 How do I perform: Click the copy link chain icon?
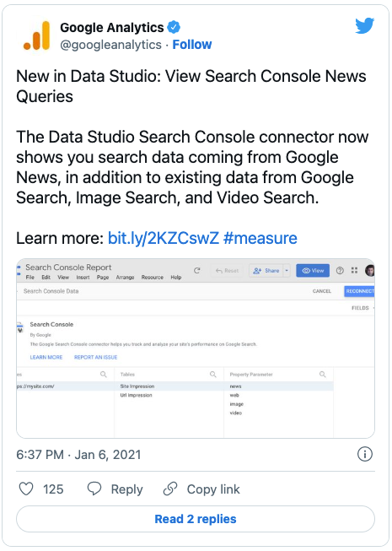coord(170,489)
